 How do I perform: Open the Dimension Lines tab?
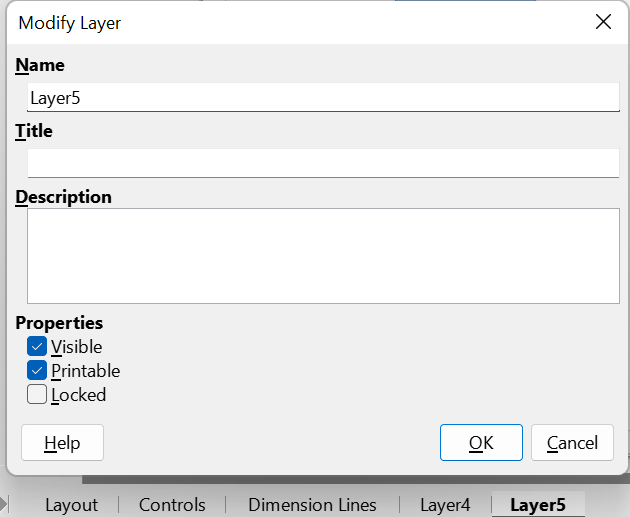[312, 505]
